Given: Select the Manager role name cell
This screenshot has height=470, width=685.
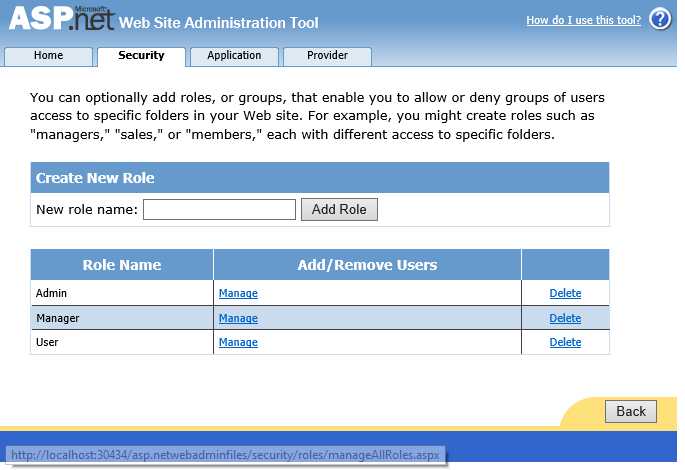Looking at the screenshot, I should (122, 318).
